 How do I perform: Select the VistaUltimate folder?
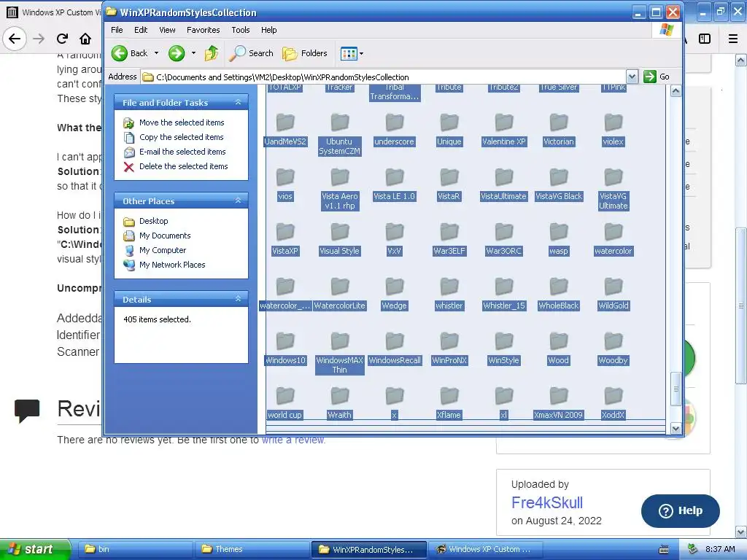(x=503, y=184)
